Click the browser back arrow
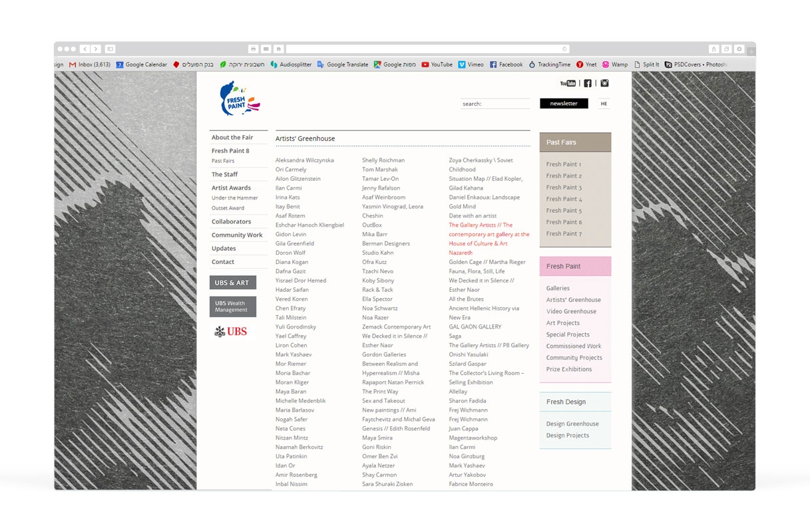The height and width of the screenshot is (532, 810). pyautogui.click(x=85, y=49)
